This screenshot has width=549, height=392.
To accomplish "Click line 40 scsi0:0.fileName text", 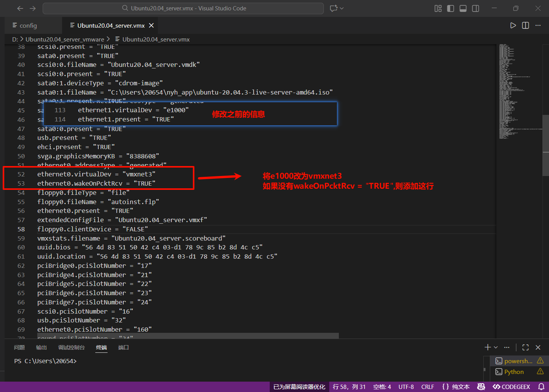I will coord(118,65).
